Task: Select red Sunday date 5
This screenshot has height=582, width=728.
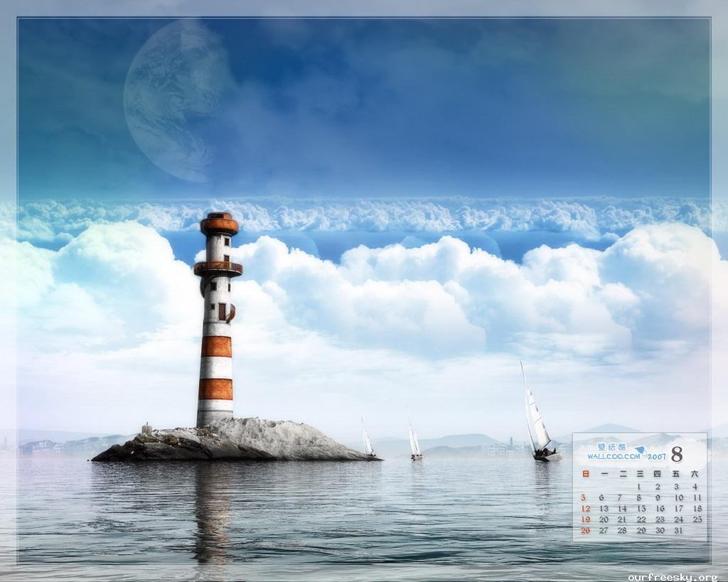Action: click(x=584, y=497)
